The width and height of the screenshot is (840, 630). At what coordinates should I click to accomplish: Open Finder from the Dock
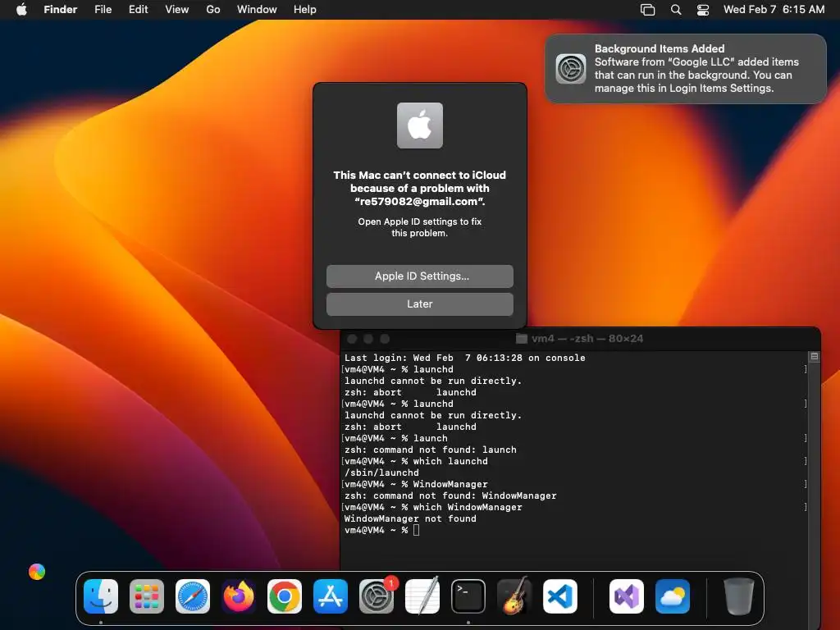(x=101, y=596)
